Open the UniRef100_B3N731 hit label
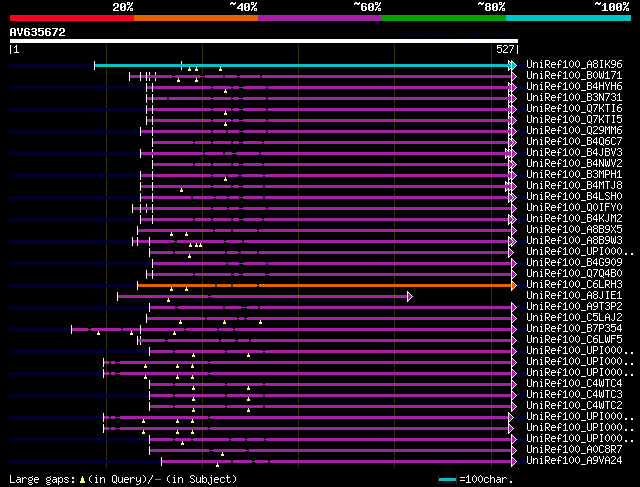 (x=574, y=98)
